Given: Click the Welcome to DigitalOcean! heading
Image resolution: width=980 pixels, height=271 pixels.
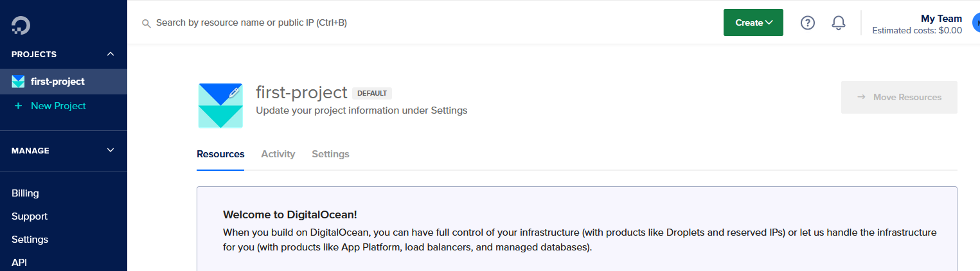Looking at the screenshot, I should pos(290,214).
